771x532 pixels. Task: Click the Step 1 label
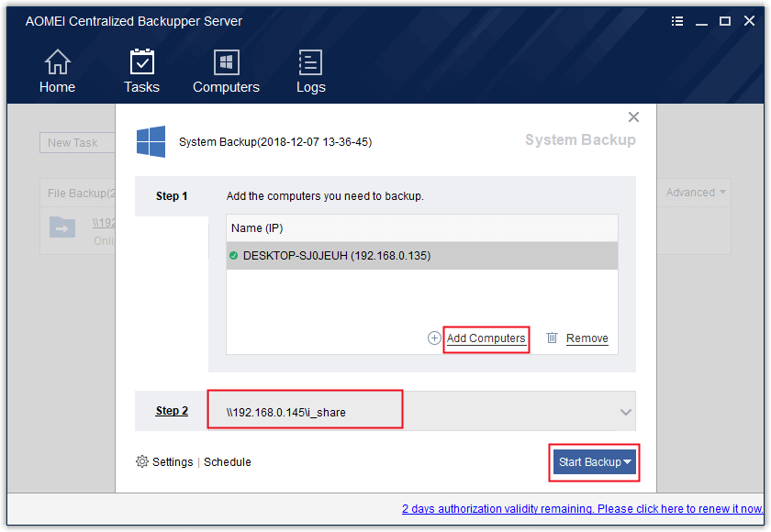click(x=172, y=196)
